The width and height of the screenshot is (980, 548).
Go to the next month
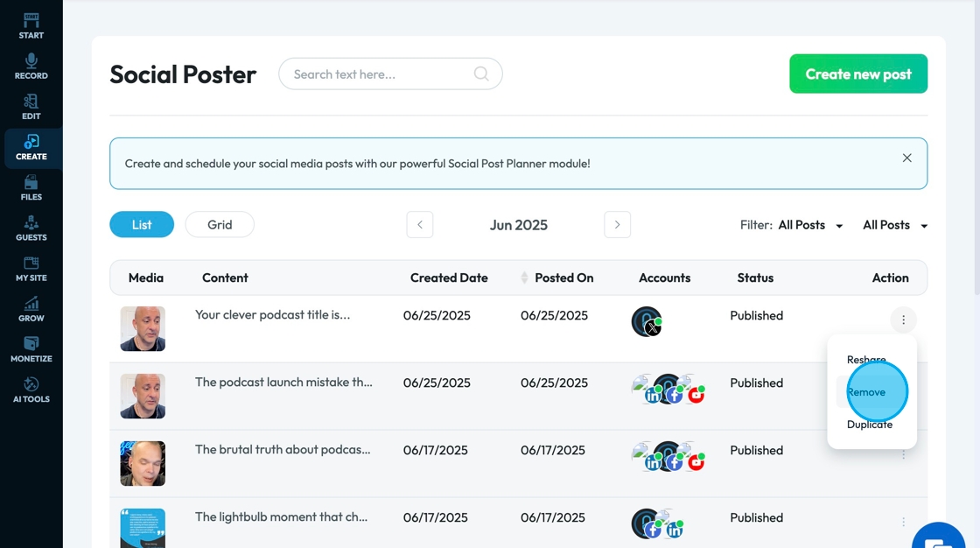click(x=617, y=225)
